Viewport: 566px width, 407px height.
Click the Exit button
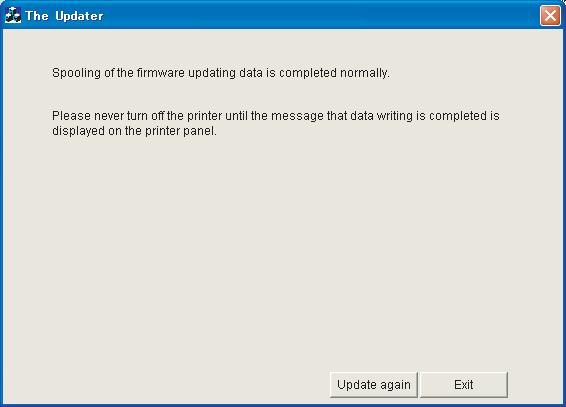point(463,385)
